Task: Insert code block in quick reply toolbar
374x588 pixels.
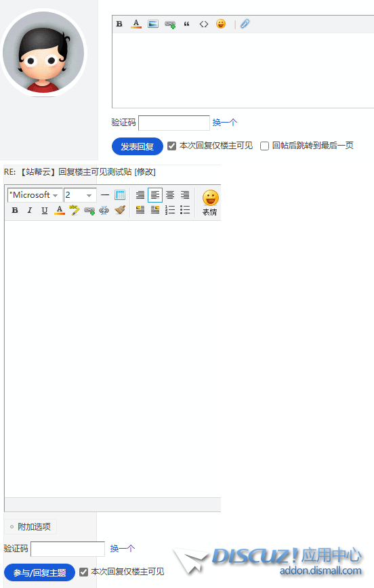Action: point(204,24)
